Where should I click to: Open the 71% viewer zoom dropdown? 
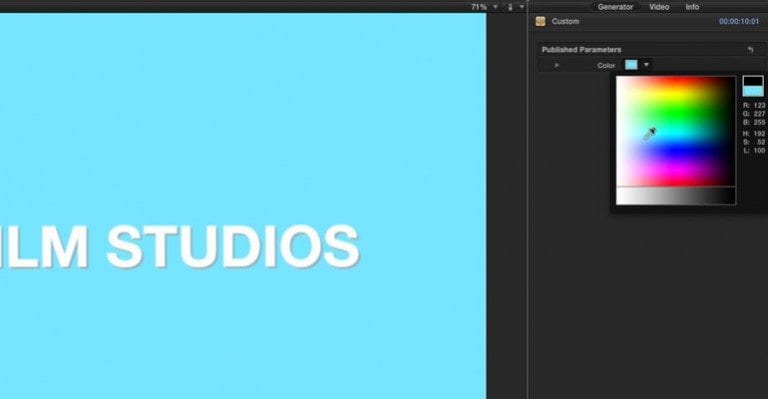(484, 7)
